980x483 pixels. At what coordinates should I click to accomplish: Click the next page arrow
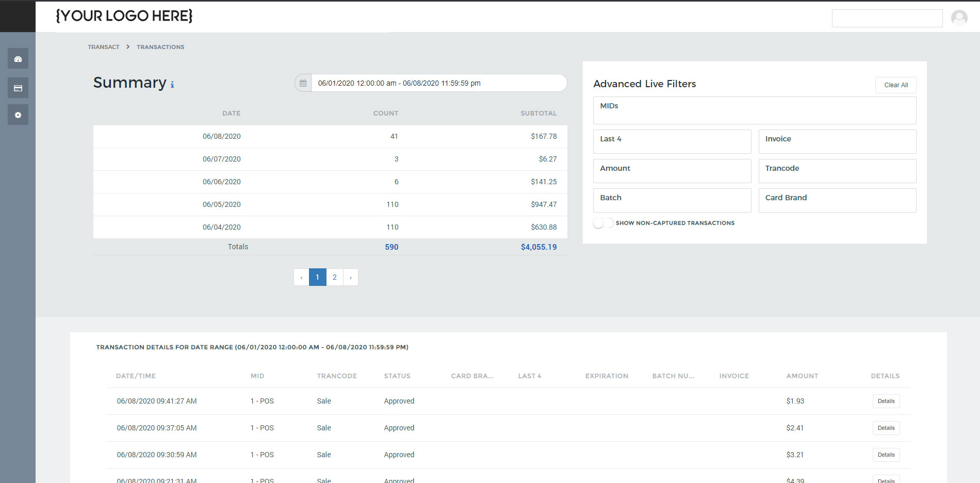351,277
